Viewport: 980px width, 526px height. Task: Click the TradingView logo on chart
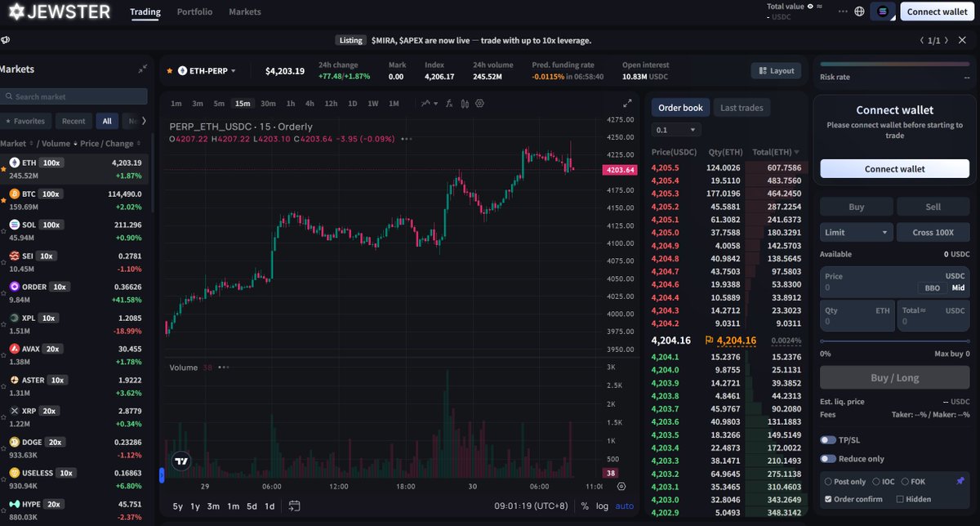click(182, 461)
